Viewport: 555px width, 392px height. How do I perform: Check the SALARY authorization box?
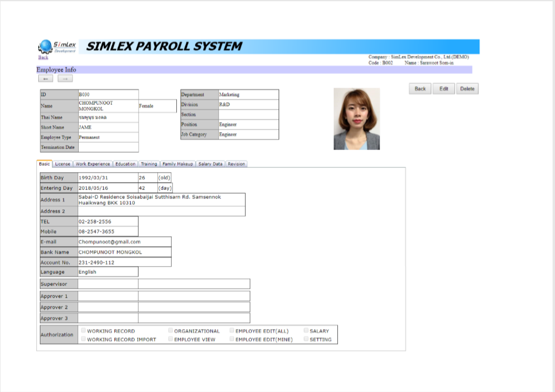point(306,330)
